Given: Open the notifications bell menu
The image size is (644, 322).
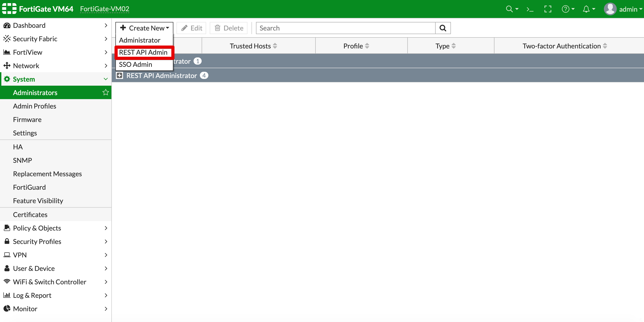Looking at the screenshot, I should pyautogui.click(x=589, y=9).
